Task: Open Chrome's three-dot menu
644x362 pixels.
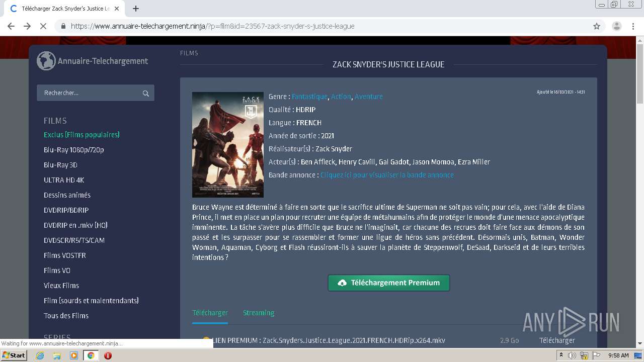Action: (633, 26)
